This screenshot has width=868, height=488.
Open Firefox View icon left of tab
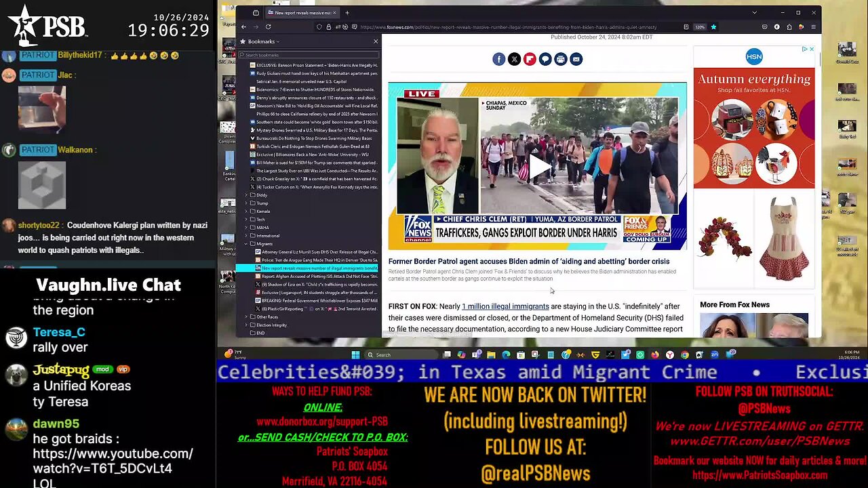tap(256, 13)
